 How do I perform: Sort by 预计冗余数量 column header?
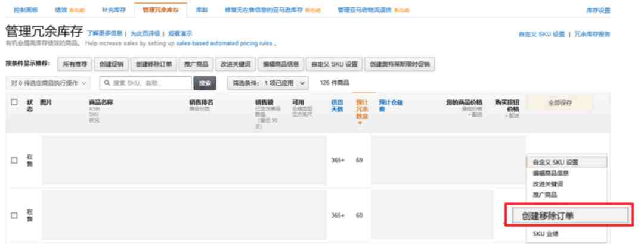point(362,109)
